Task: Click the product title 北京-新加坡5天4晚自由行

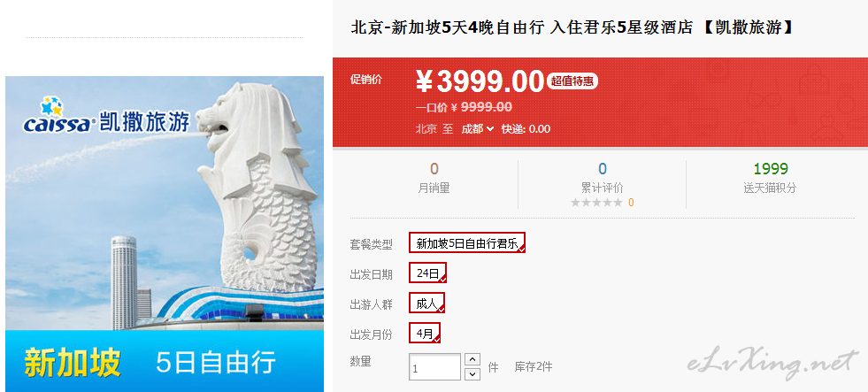Action: point(448,27)
